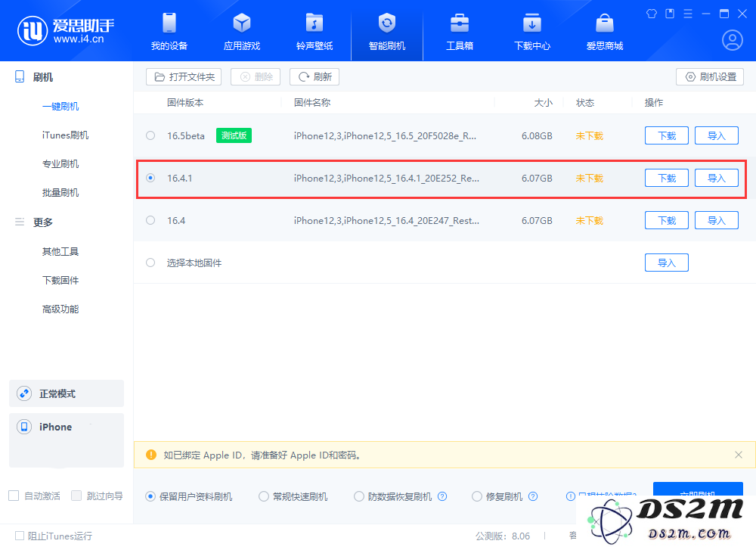Click the 未下载 status of 16.4.1
756x547 pixels.
(589, 178)
